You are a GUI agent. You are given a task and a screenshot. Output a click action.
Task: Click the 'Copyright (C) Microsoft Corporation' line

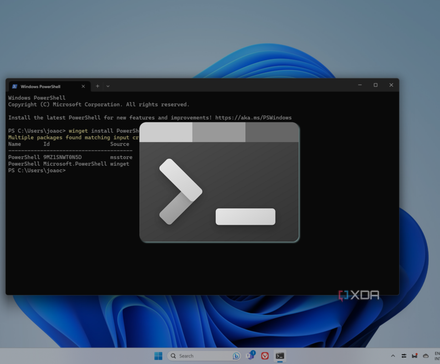[99, 104]
